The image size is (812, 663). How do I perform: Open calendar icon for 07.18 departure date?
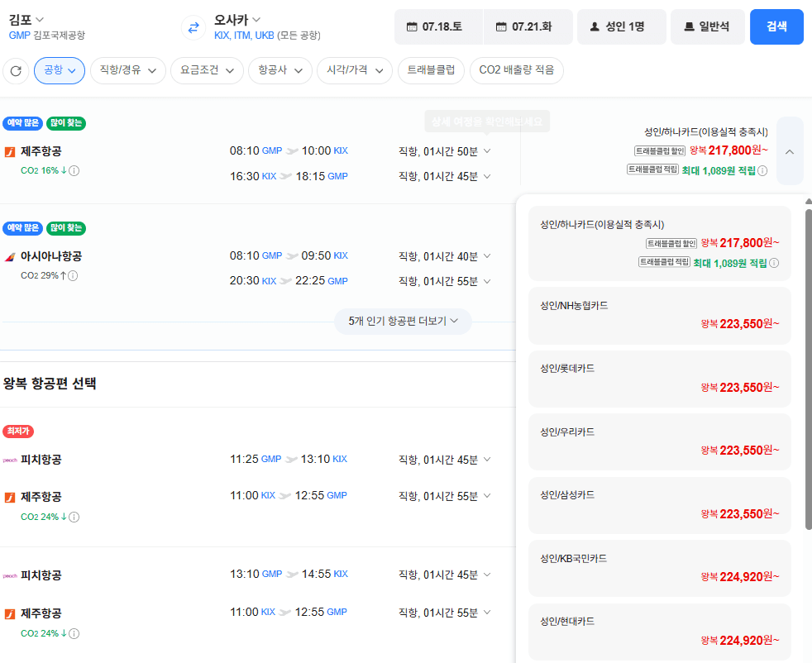click(412, 26)
